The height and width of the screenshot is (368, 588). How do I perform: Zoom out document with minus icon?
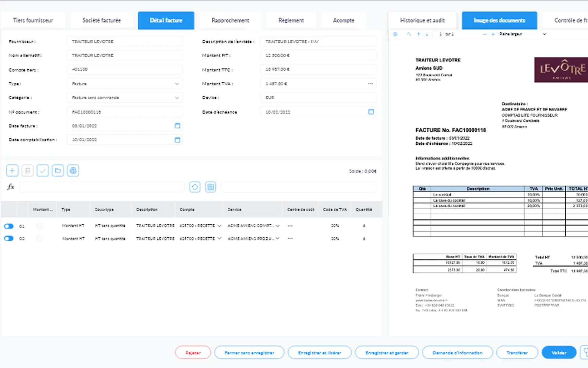484,34
